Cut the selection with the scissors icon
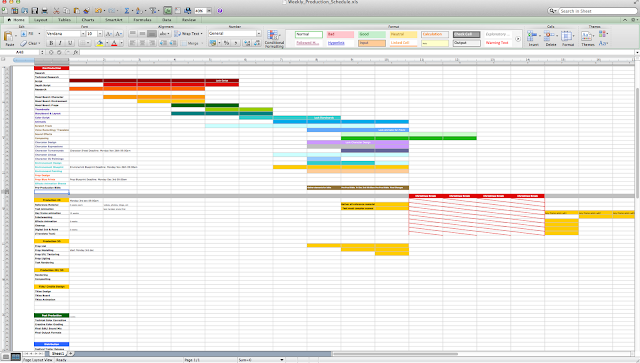 click(56, 11)
